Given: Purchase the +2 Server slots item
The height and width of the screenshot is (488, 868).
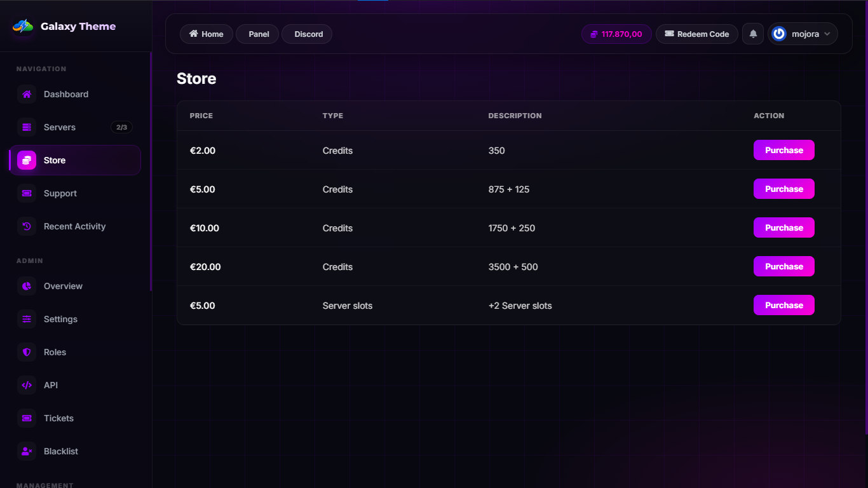Looking at the screenshot, I should tap(783, 306).
